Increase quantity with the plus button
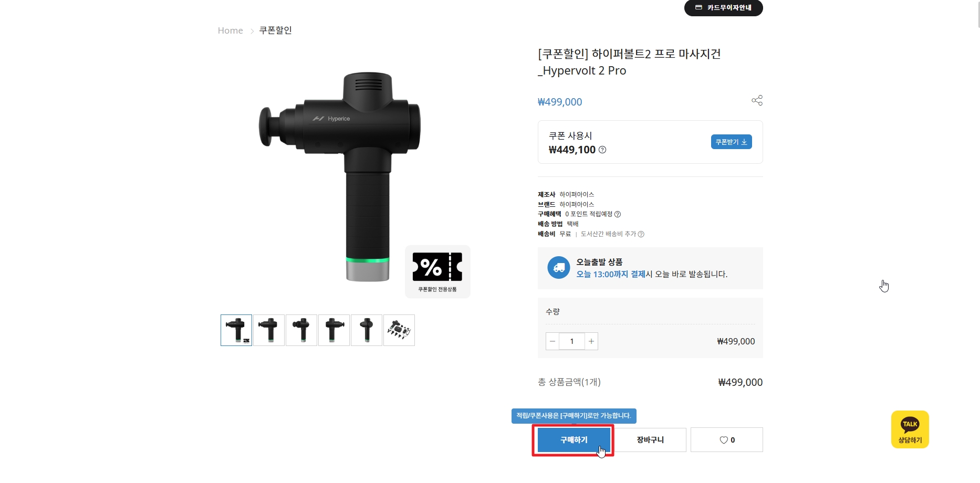Screen dimensions: 980x483 pyautogui.click(x=591, y=341)
